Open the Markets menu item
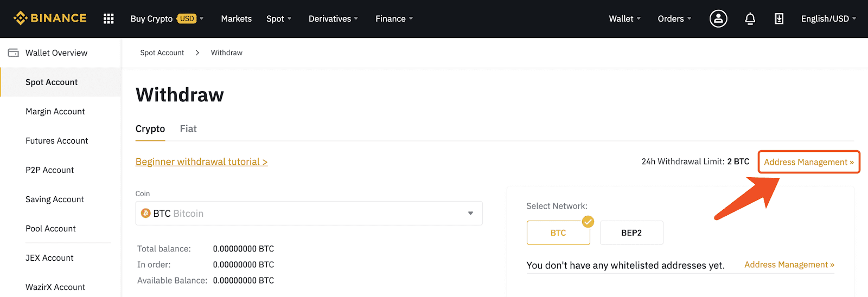The image size is (868, 297). click(237, 18)
